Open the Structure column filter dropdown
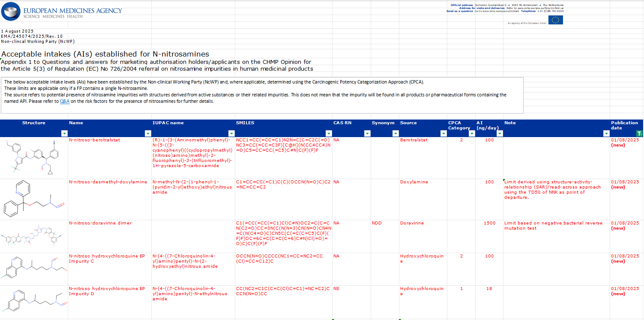This screenshot has width=644, height=320. tap(64, 133)
